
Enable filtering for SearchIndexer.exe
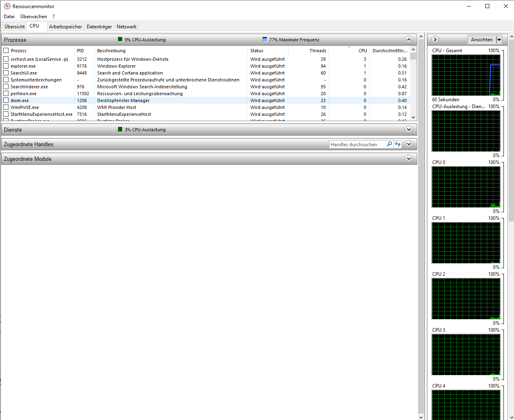pyautogui.click(x=6, y=87)
